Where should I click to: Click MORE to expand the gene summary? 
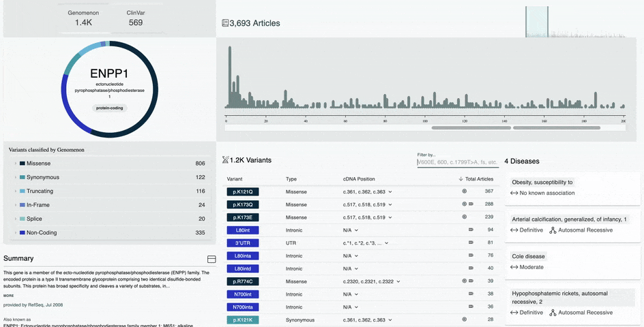coord(9,296)
